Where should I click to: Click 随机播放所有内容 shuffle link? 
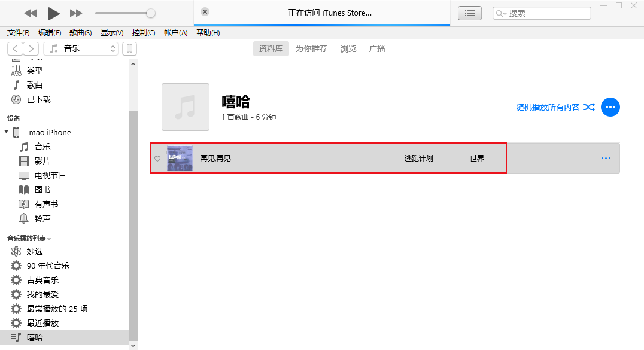(555, 107)
